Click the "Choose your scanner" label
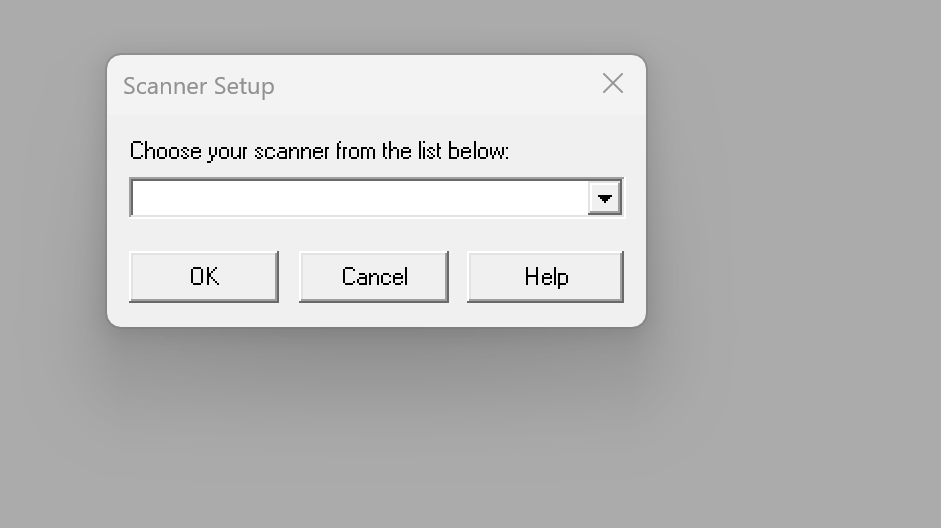Image resolution: width=942 pixels, height=528 pixels. (319, 152)
